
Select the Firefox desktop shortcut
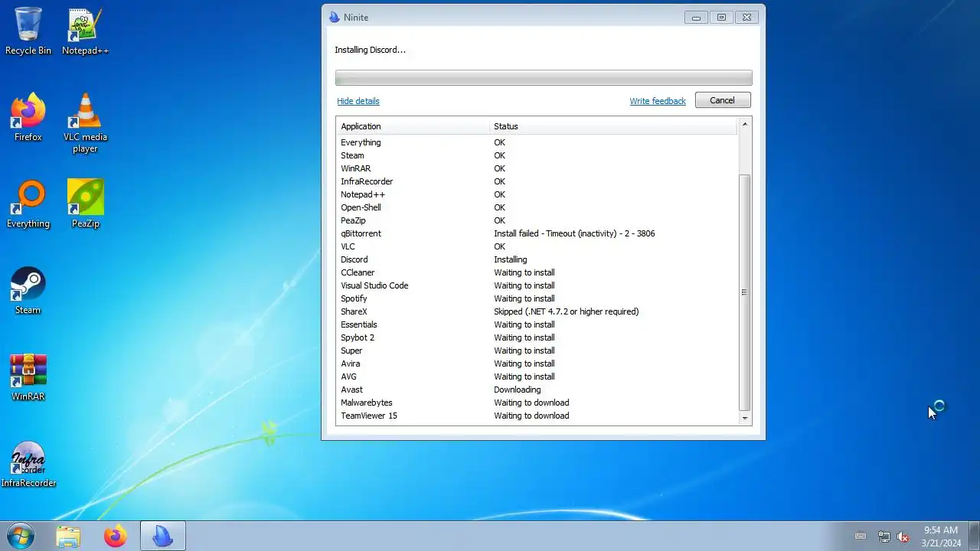pos(28,117)
